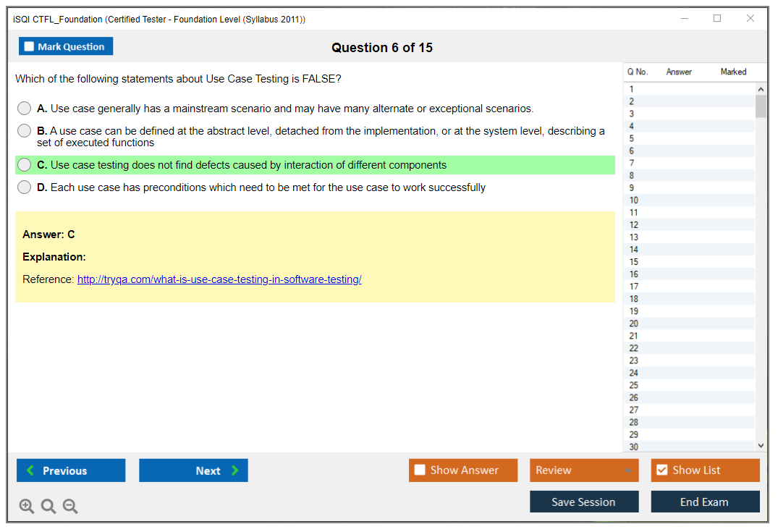Click the zoom in magnifier icon
The image size is (778, 532).
click(x=27, y=507)
